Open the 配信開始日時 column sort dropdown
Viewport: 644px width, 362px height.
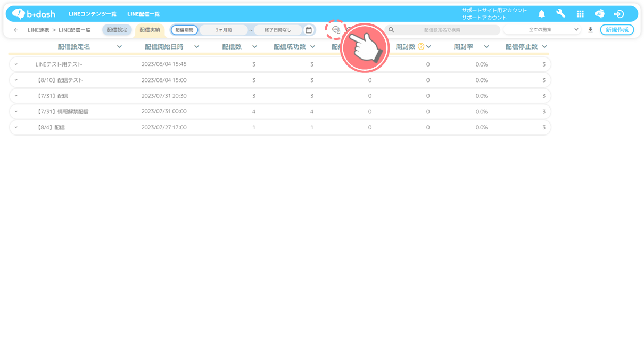click(196, 47)
